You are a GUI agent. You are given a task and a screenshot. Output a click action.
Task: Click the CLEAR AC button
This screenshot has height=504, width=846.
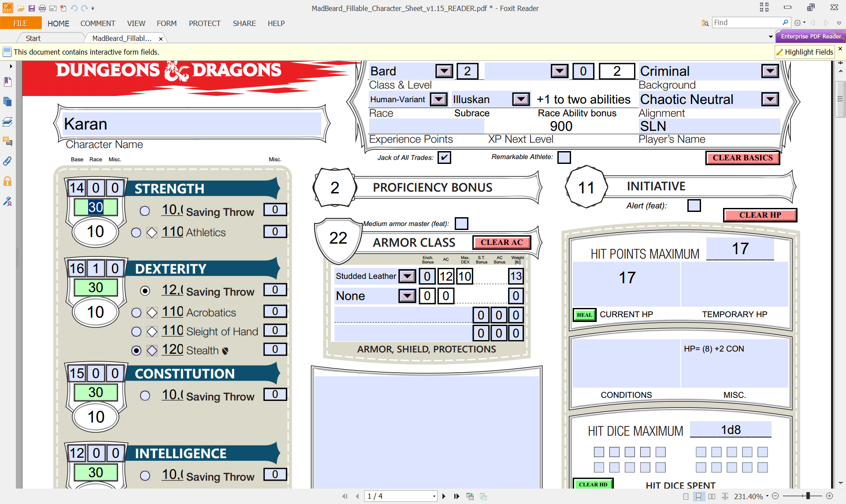pyautogui.click(x=501, y=242)
